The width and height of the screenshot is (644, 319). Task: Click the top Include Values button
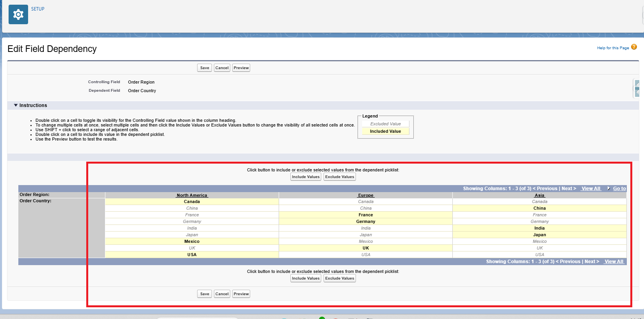(x=306, y=177)
